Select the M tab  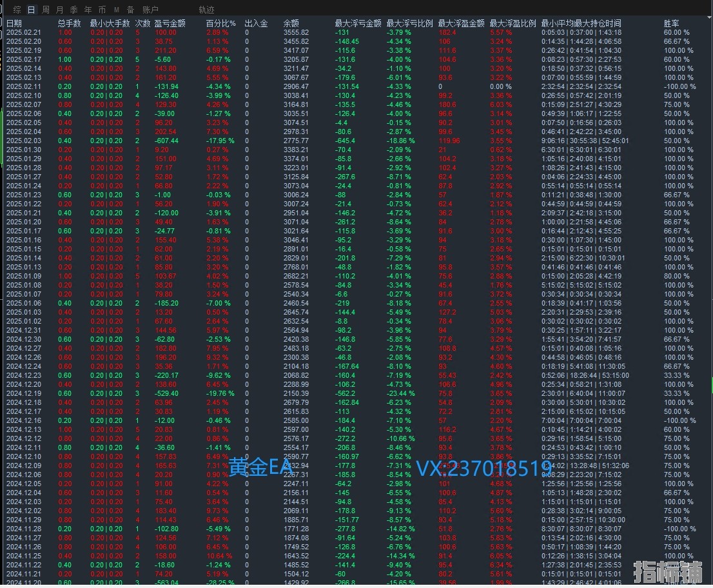[117, 10]
